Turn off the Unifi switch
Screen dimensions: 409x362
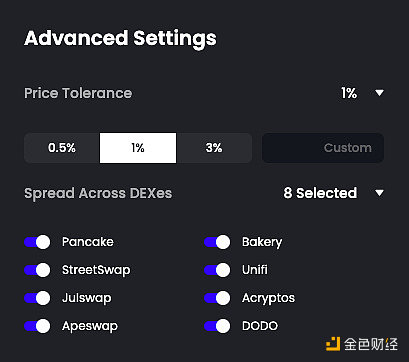pos(217,270)
